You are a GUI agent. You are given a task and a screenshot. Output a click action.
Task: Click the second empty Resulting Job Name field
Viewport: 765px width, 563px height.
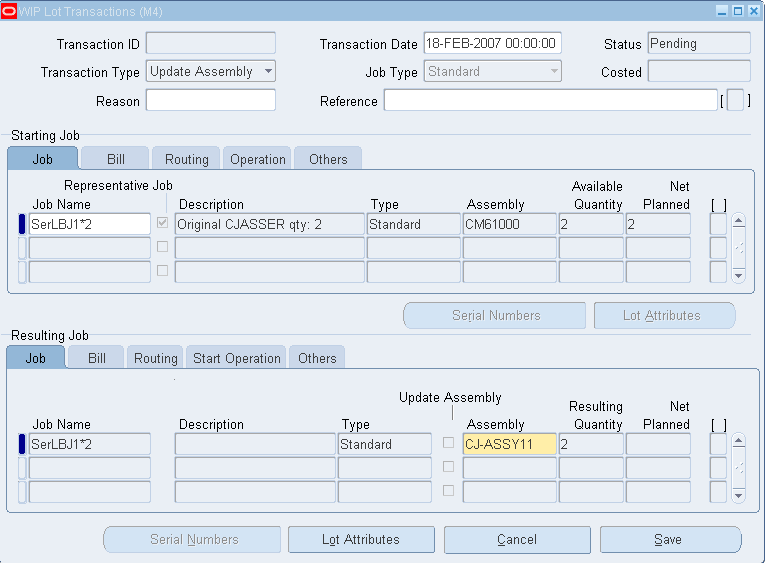[90, 468]
